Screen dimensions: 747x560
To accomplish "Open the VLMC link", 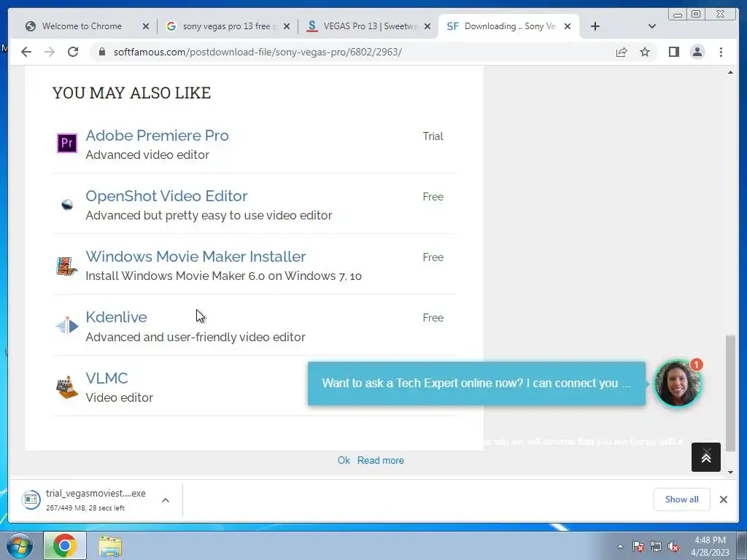I will (x=107, y=378).
